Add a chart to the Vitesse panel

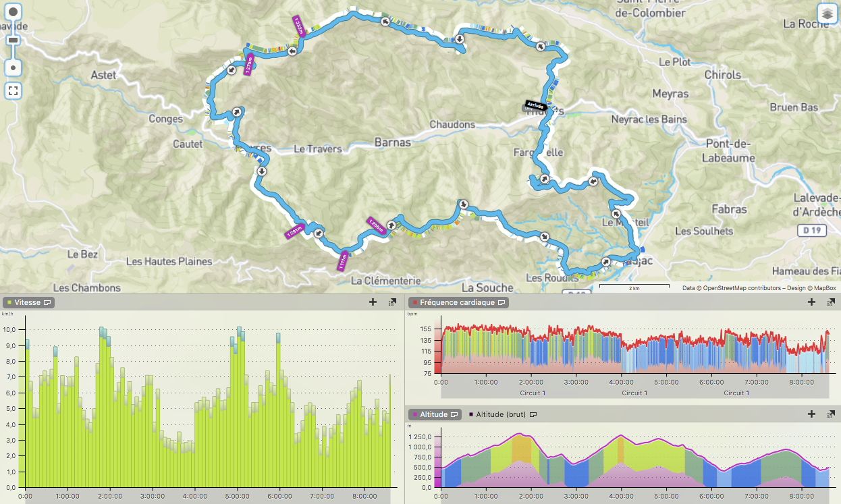(x=373, y=302)
